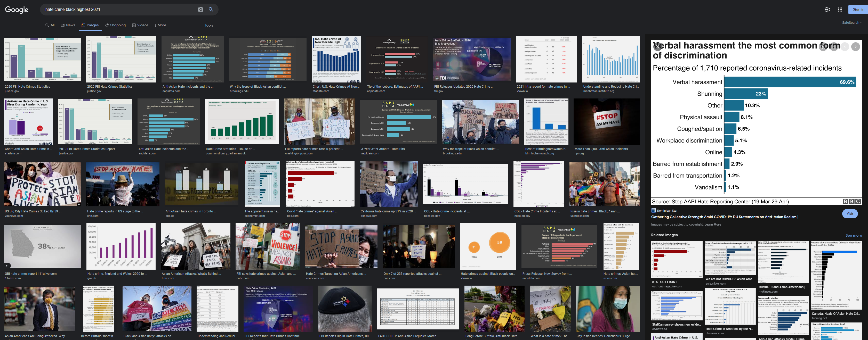
Task: Open Canada: Nexis Of Asian Hate related image
Action: pyautogui.click(x=836, y=275)
